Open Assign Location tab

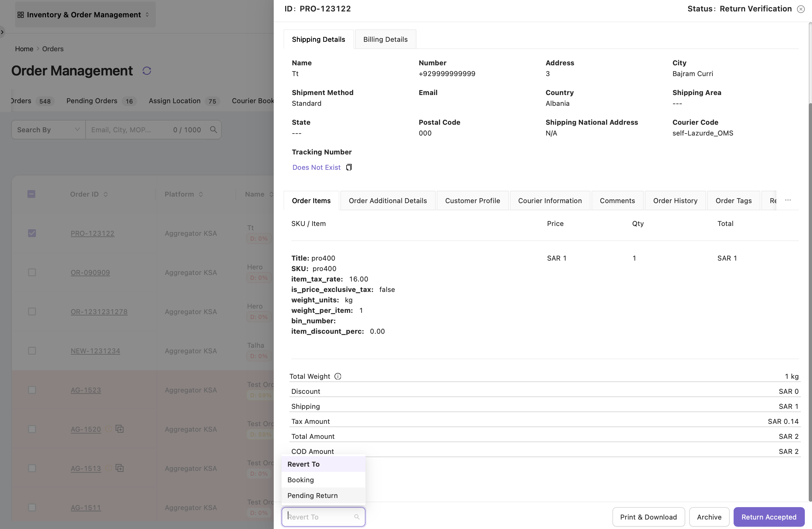(184, 101)
